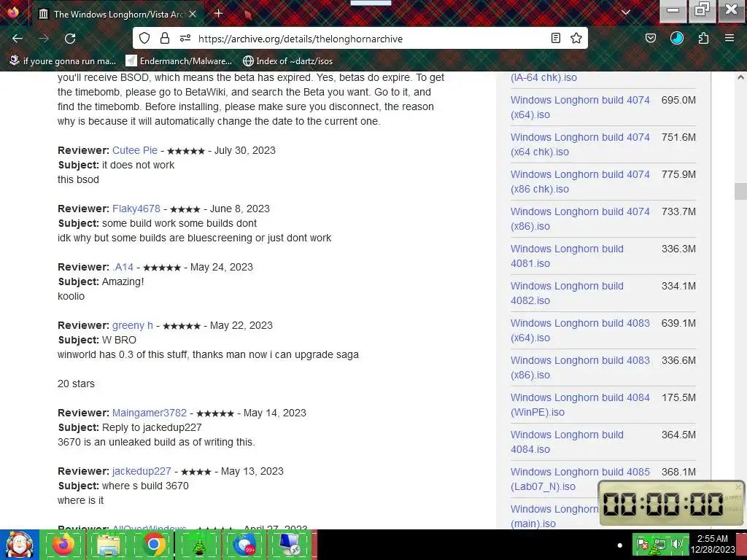Open reviewer .A14's profile

(123, 267)
